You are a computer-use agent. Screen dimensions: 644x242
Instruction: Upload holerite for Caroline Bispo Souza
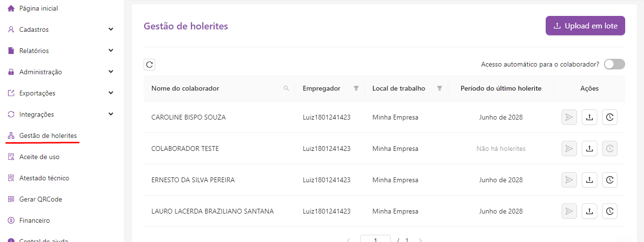point(589,117)
